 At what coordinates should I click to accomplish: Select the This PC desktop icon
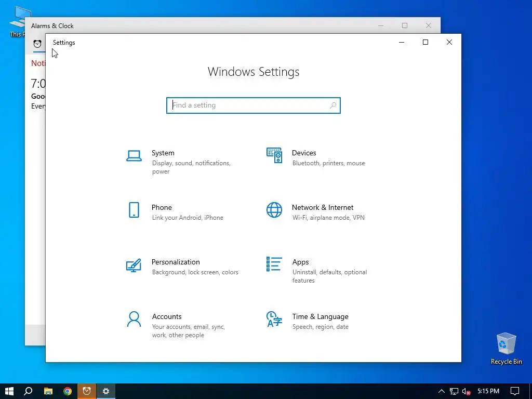[x=17, y=22]
